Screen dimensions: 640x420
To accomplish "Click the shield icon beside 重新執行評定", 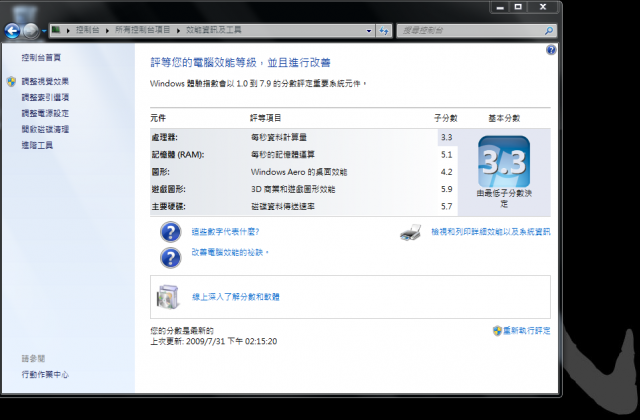I will pos(497,331).
